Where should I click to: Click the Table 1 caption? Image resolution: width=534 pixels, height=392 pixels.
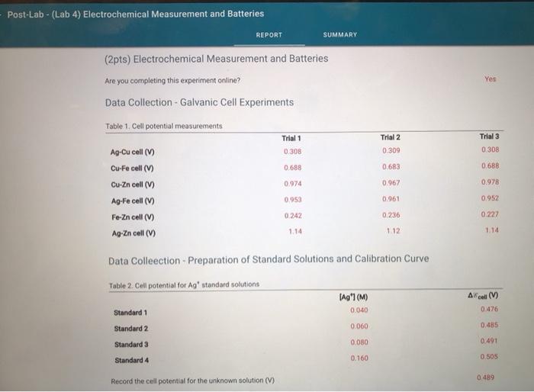tap(164, 126)
